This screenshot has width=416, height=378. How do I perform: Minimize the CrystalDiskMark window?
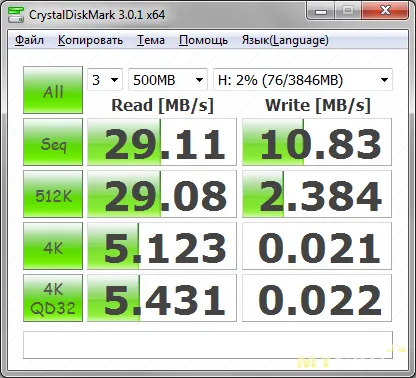pyautogui.click(x=320, y=12)
